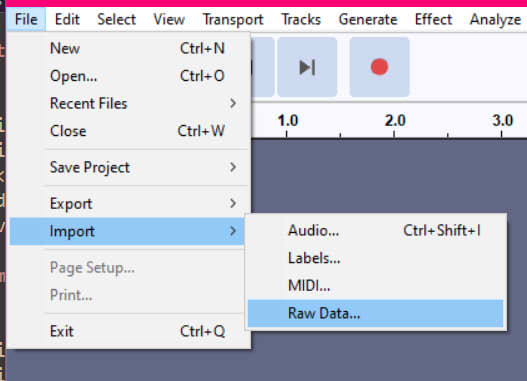The width and height of the screenshot is (527, 381).
Task: Click the red Record button
Action: (x=379, y=67)
